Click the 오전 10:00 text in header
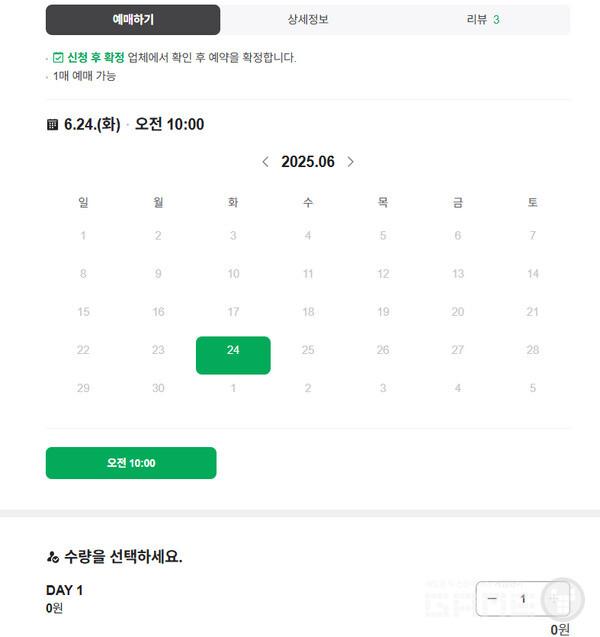Screen dimensions: 600x637 (169, 125)
